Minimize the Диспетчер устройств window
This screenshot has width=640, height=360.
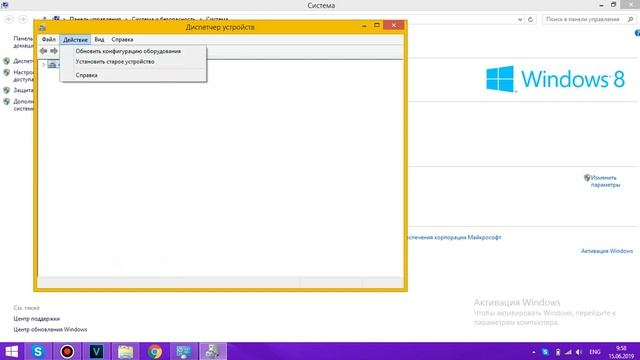click(x=364, y=26)
